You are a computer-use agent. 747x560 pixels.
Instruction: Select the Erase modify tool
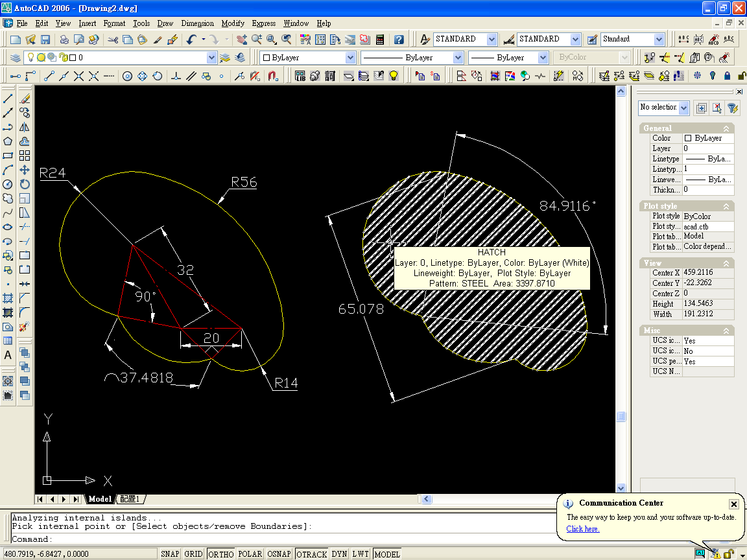pos(25,99)
